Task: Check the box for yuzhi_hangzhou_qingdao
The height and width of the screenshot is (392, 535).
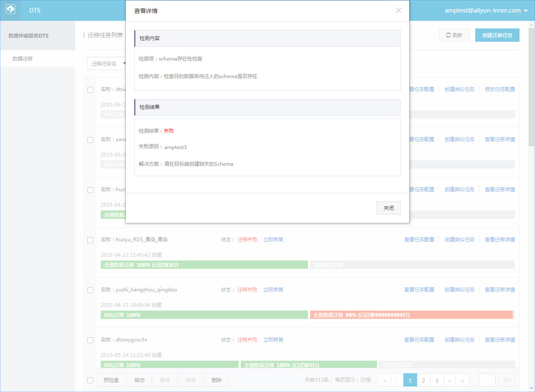Action: click(90, 290)
